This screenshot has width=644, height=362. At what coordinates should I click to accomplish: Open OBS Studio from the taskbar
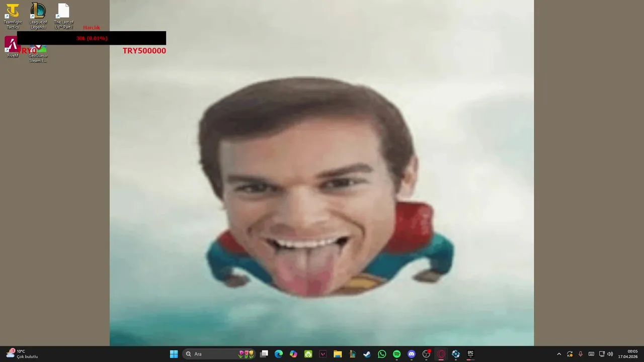[x=426, y=354]
